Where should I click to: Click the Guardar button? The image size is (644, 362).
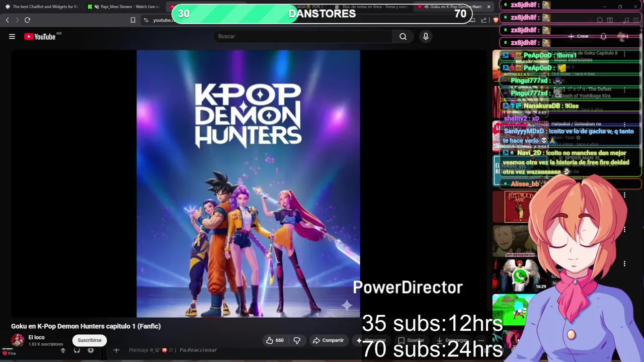tap(411, 340)
